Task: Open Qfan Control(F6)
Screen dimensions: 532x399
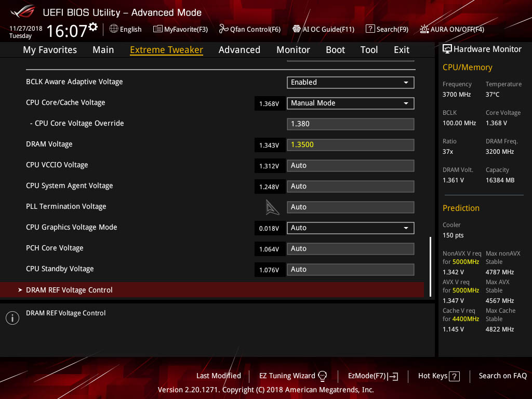Action: click(250, 29)
